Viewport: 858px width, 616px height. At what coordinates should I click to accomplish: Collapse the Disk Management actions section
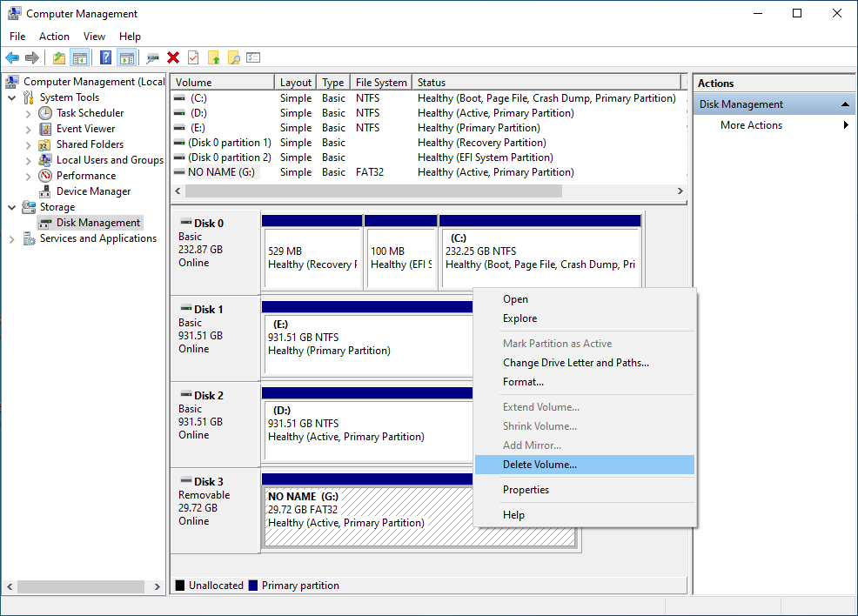845,104
